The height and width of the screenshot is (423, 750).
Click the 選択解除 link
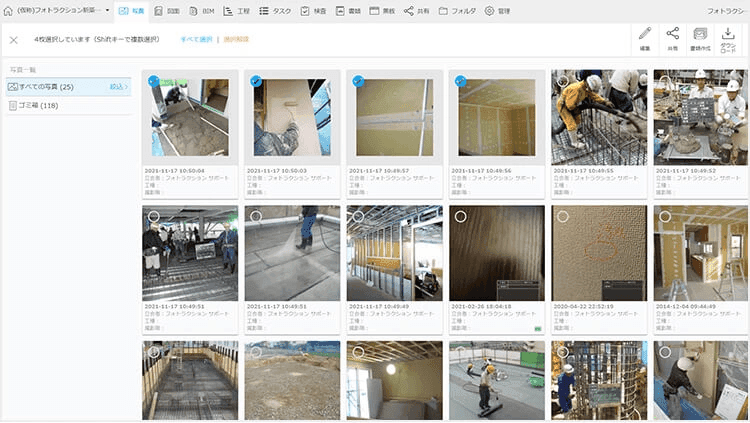pyautogui.click(x=236, y=39)
